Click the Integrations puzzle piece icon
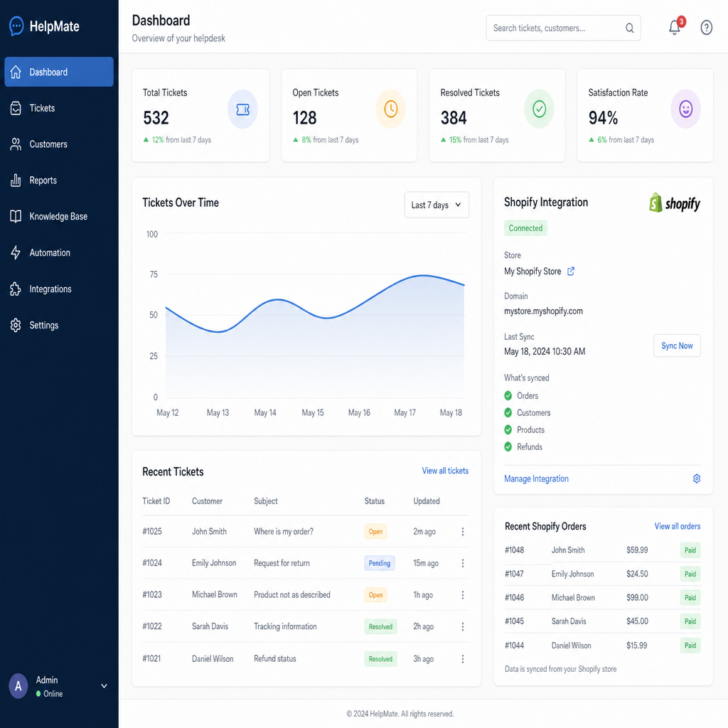 click(x=16, y=289)
